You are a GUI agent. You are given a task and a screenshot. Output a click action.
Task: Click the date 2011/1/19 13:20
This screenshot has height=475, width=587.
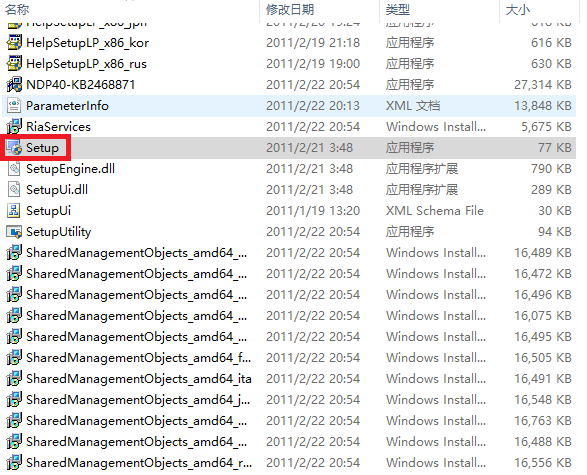313,211
